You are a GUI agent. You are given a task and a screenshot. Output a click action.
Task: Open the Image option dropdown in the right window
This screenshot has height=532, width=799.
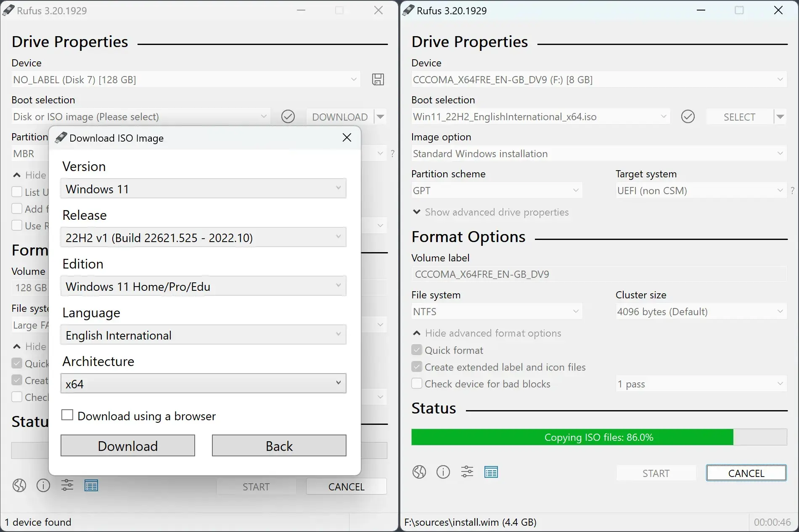[x=599, y=153]
